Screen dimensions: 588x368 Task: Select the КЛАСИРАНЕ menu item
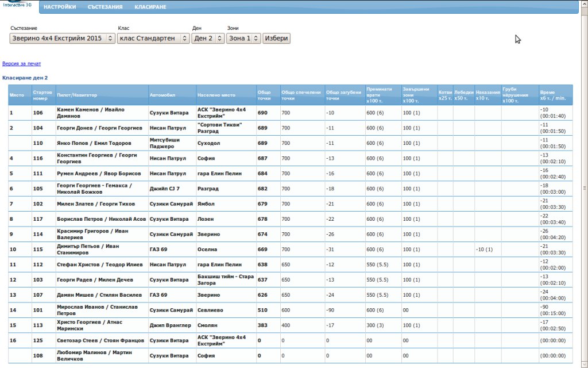point(150,7)
